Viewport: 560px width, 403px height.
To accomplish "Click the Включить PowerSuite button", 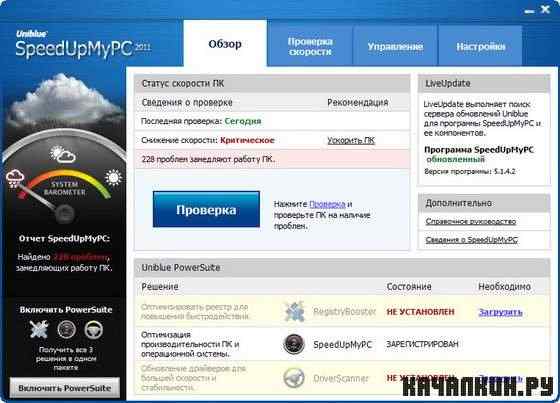I will pyautogui.click(x=65, y=388).
